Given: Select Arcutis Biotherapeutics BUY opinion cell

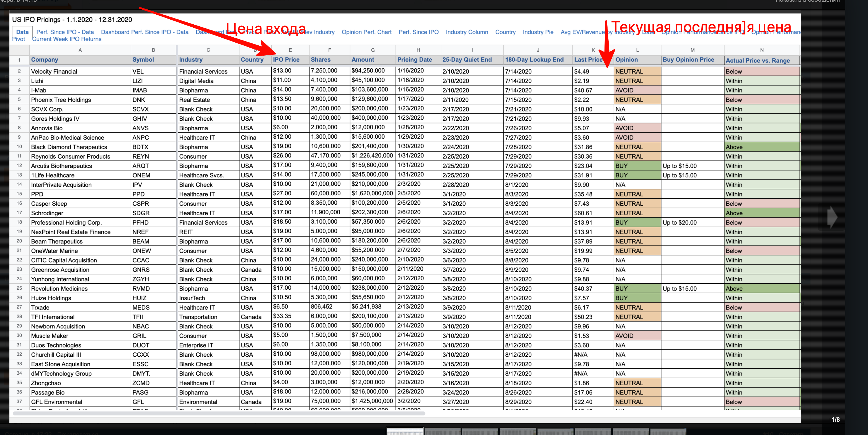Looking at the screenshot, I should (x=637, y=166).
